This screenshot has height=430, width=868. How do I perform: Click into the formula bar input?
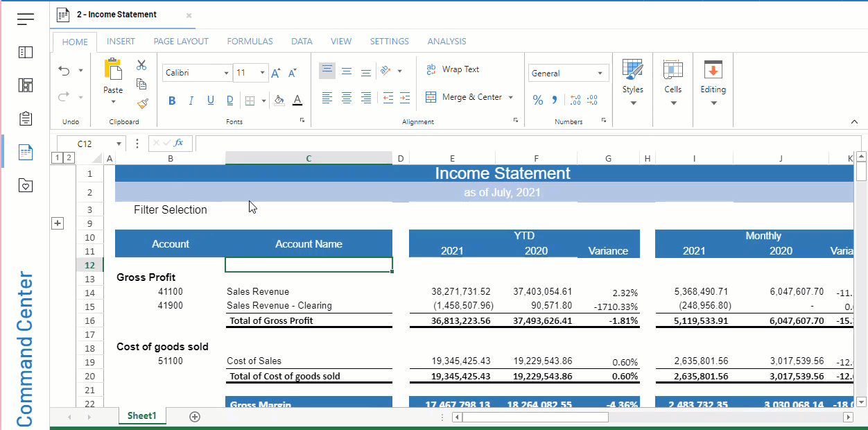click(x=520, y=143)
